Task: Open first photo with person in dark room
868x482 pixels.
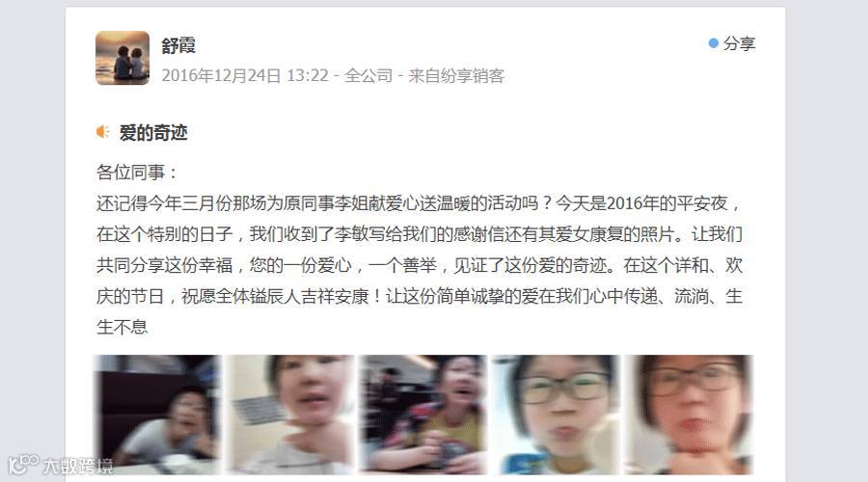Action: pyautogui.click(x=157, y=415)
